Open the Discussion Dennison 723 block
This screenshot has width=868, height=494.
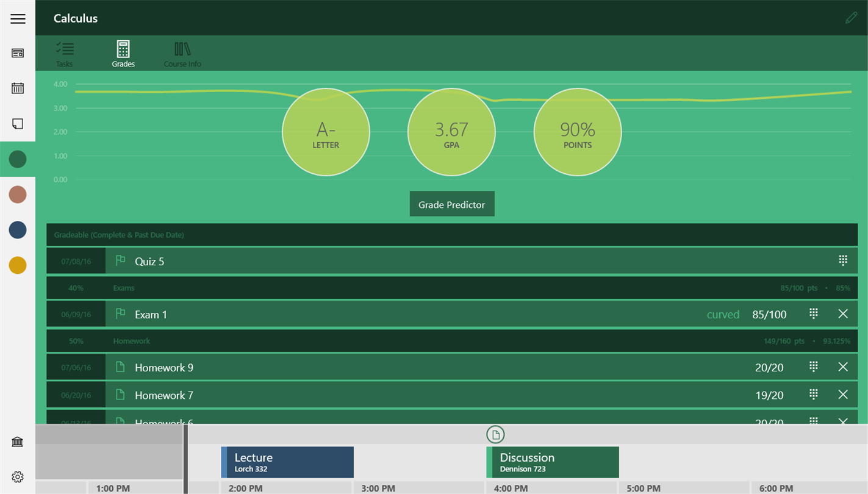click(x=553, y=462)
